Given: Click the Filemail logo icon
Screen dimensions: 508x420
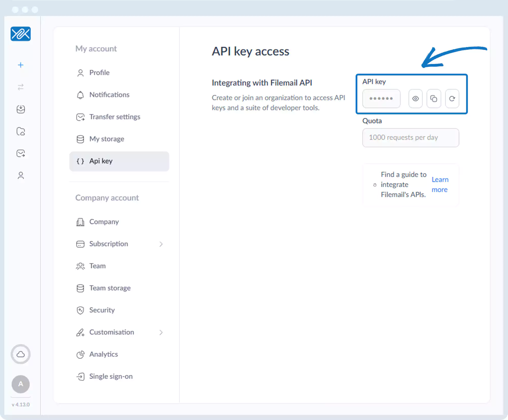Looking at the screenshot, I should (x=21, y=34).
